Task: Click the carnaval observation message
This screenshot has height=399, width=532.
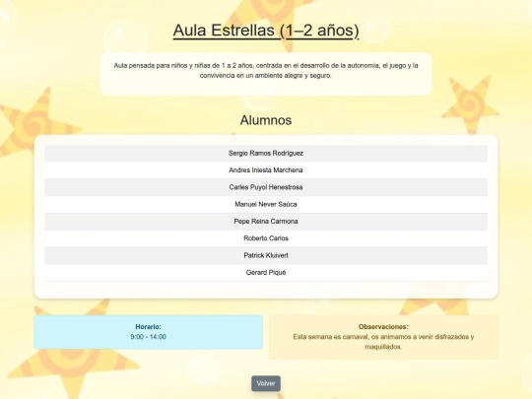Action: point(383,342)
